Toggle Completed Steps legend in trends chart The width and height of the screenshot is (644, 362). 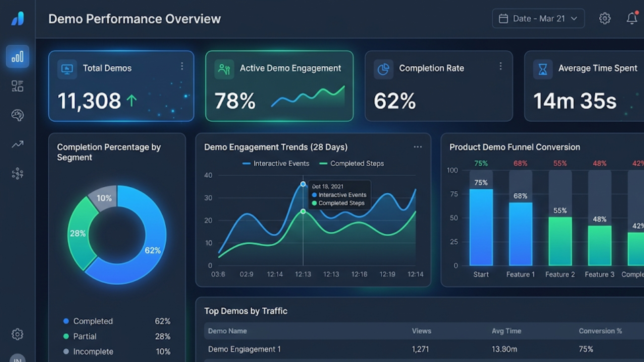click(352, 164)
